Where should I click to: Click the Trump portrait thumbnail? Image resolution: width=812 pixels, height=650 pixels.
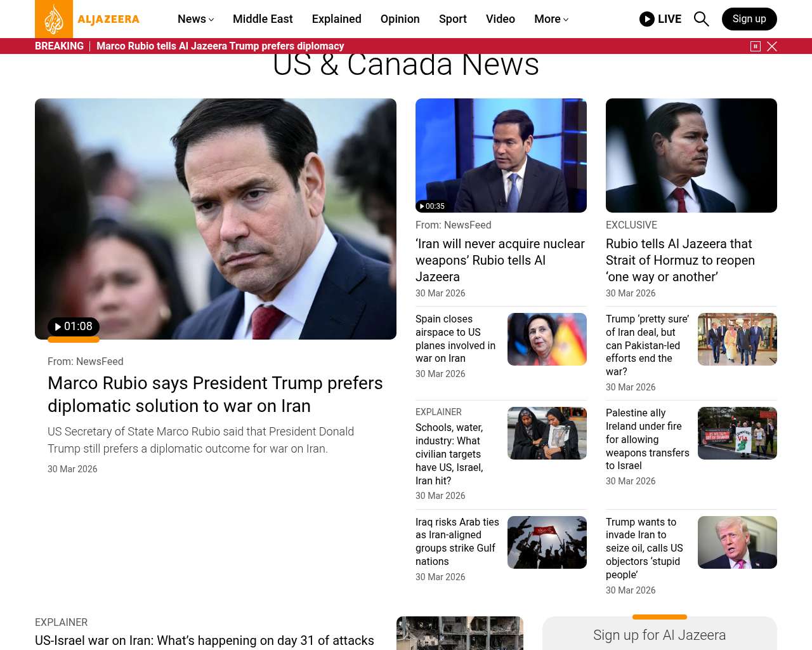tap(737, 542)
